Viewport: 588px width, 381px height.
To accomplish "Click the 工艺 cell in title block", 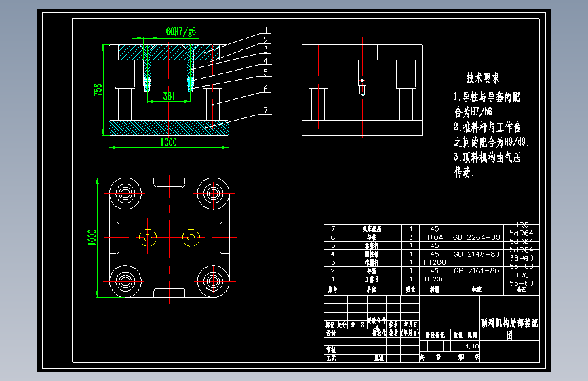I will click(x=331, y=358).
